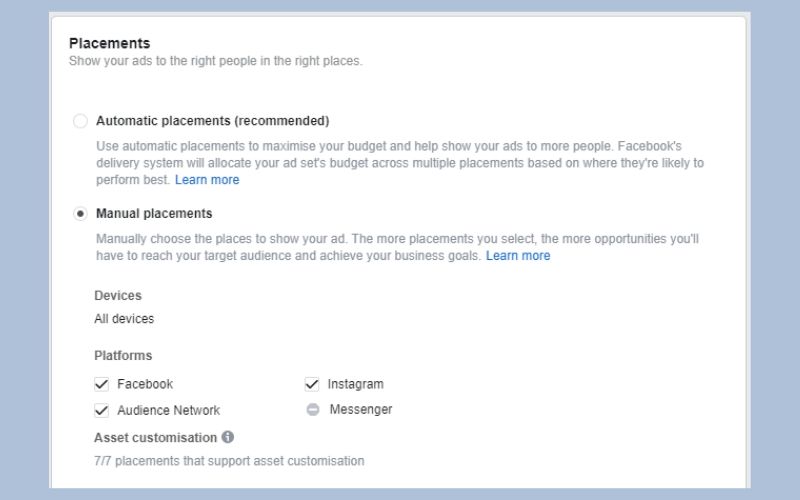Click the Devices section heading
This screenshot has height=500, width=800.
coord(118,295)
